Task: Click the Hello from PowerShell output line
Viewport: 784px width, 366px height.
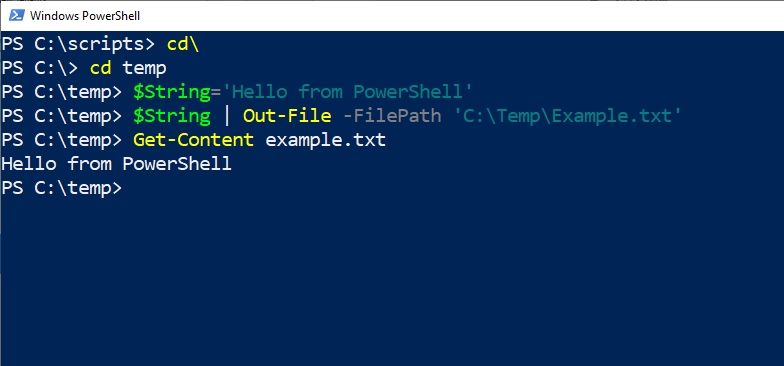Action: coord(116,164)
